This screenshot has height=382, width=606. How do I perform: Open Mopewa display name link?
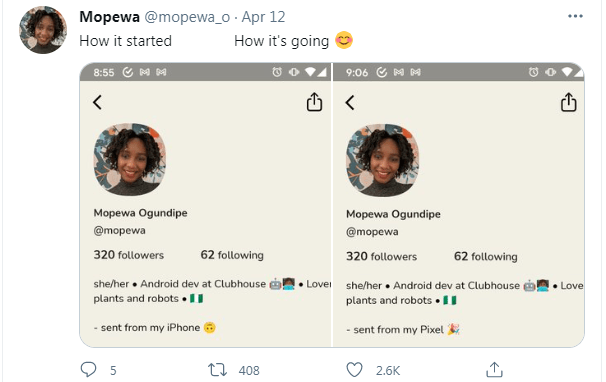(109, 17)
